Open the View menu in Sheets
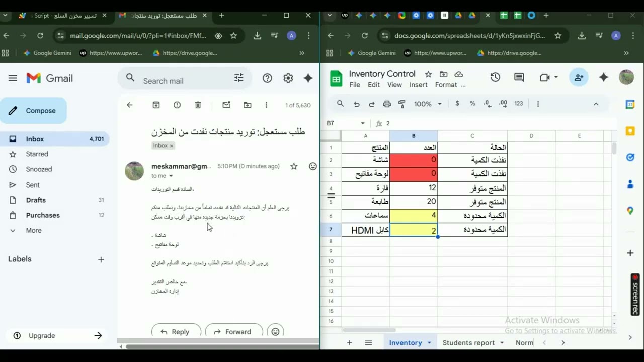Screen dimensions: 644x362 click(394, 85)
